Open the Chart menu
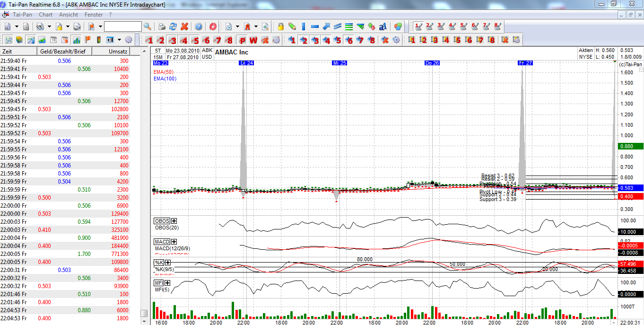The width and height of the screenshot is (644, 325). (45, 14)
